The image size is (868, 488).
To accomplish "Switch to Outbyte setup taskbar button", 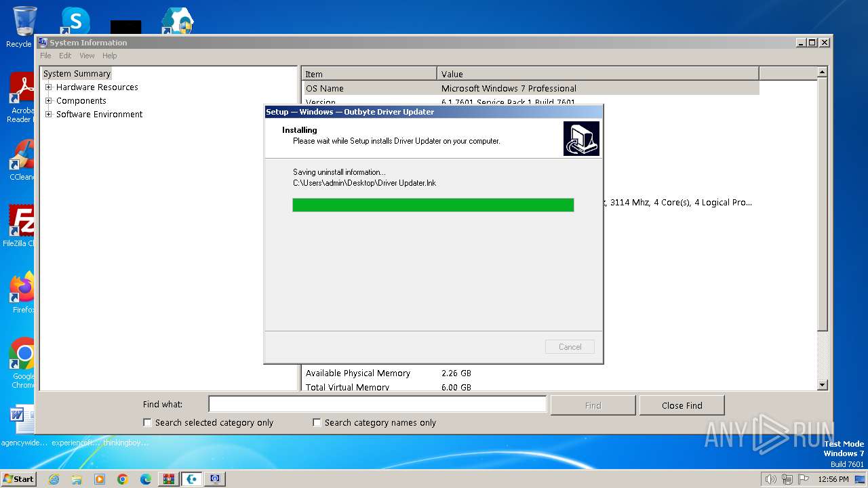I will [192, 479].
